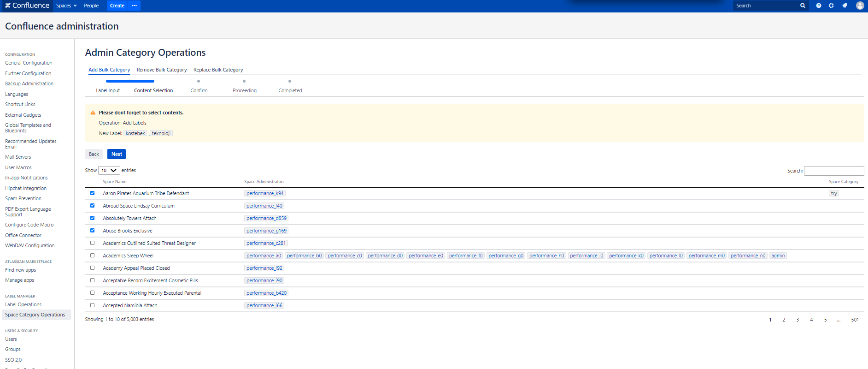The height and width of the screenshot is (369, 868).
Task: Sort by Space Name column header
Action: pyautogui.click(x=115, y=182)
